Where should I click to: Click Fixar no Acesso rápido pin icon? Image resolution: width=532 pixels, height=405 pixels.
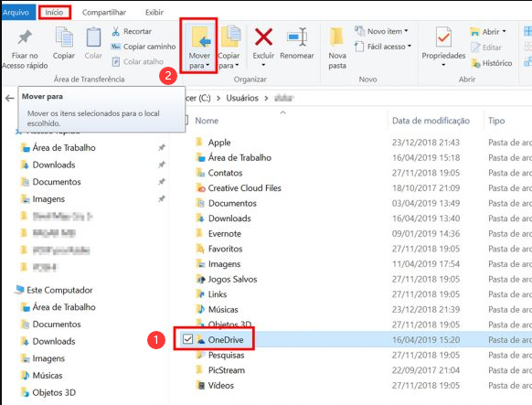(x=25, y=37)
